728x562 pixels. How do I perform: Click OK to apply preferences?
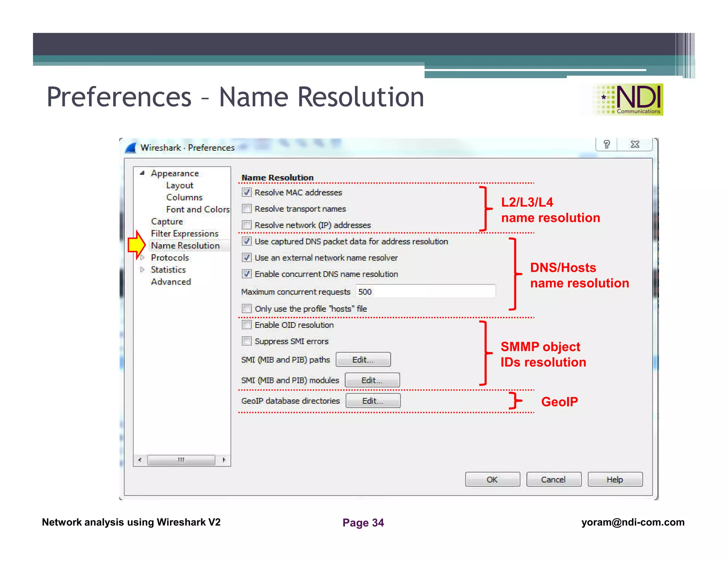[x=492, y=480]
